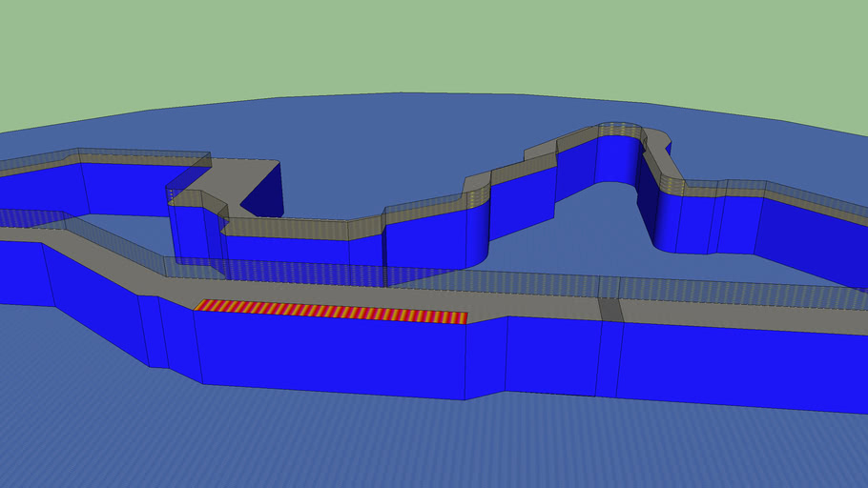This screenshot has height=488, width=868.
Task: Click the red and yellow striped strip
Action: click(331, 312)
